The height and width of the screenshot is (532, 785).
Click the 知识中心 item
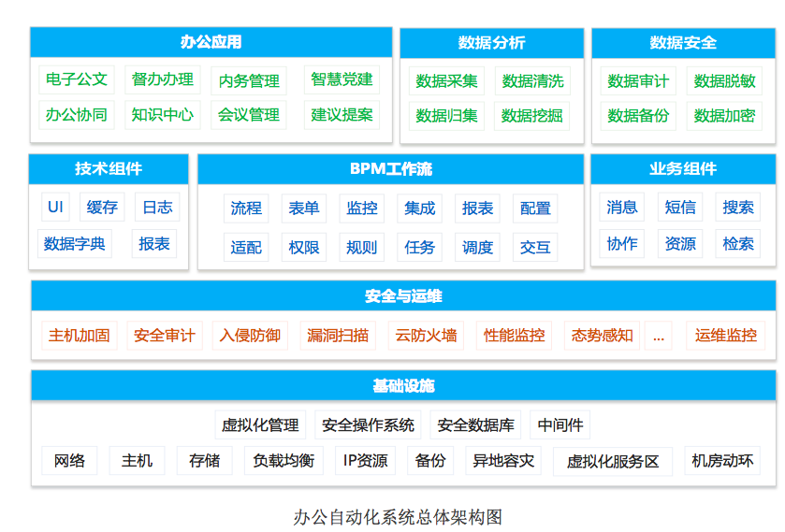163,115
